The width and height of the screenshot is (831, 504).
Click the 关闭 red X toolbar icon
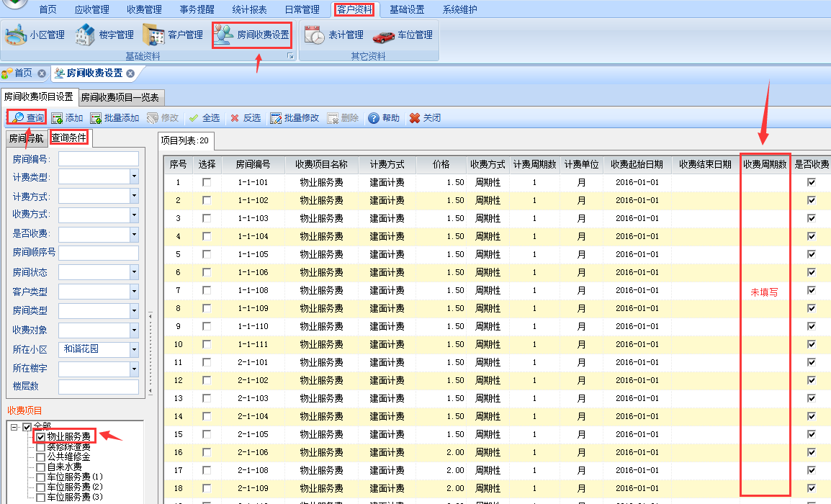click(x=415, y=117)
